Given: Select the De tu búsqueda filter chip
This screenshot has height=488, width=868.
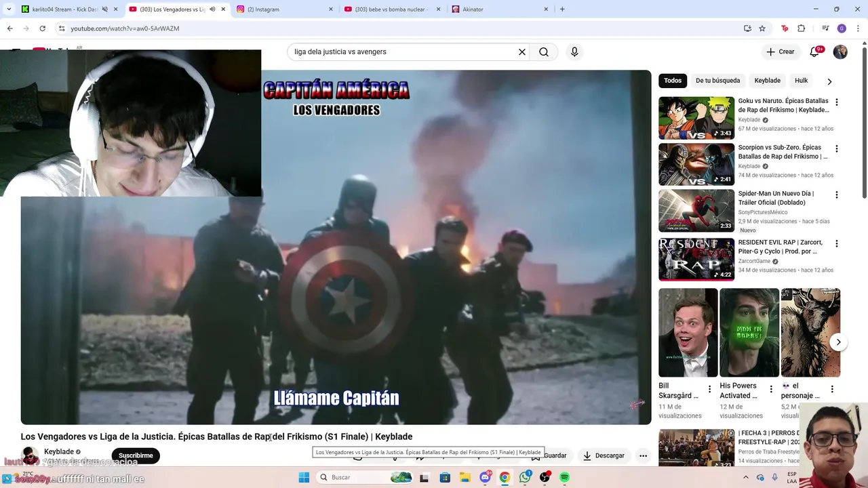Looking at the screenshot, I should coord(717,81).
